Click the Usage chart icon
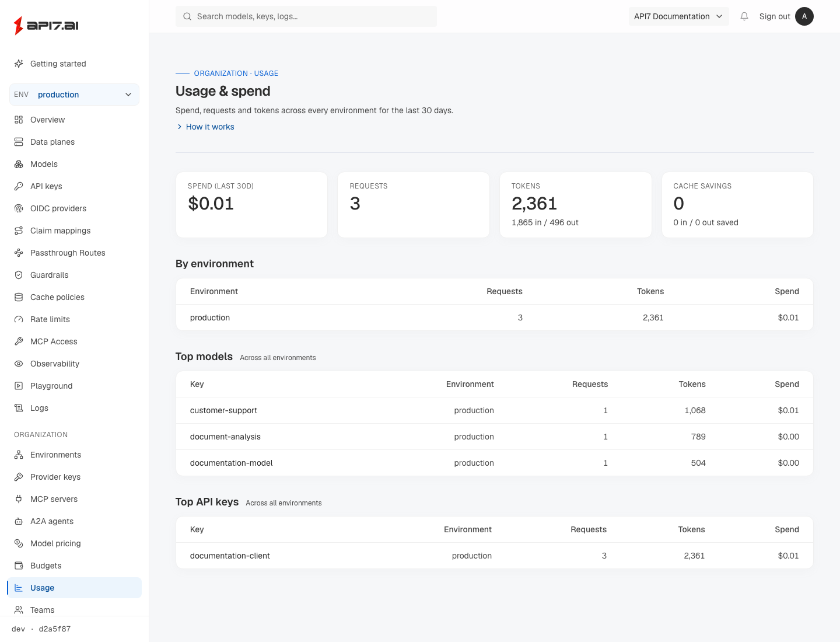This screenshot has width=840, height=642. click(19, 588)
